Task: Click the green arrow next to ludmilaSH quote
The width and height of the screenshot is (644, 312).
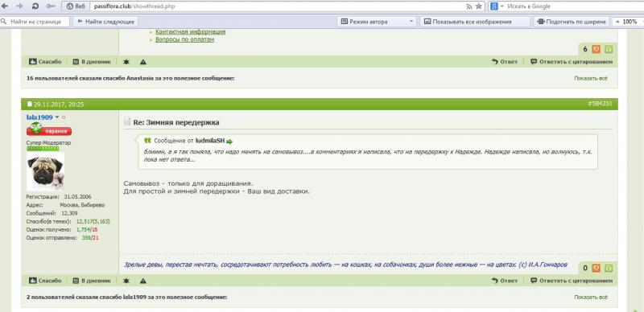Action: (229, 142)
